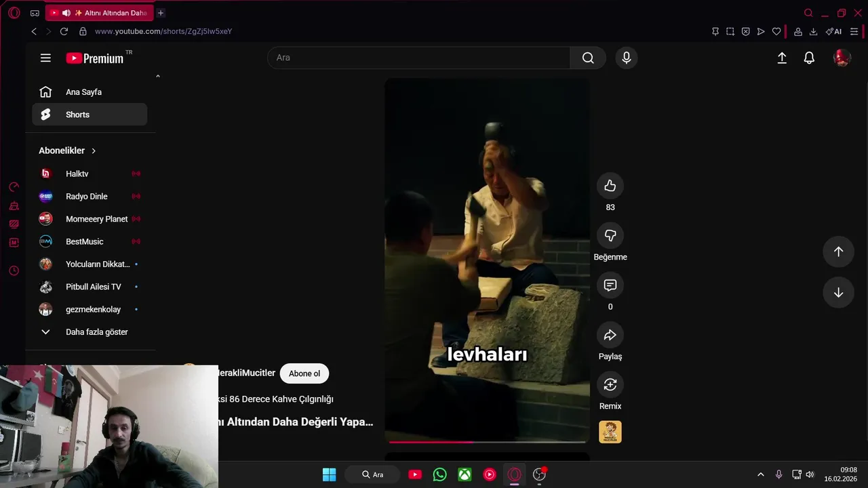868x488 pixels.
Task: Mute the tab's speaker icon
Action: [66, 13]
